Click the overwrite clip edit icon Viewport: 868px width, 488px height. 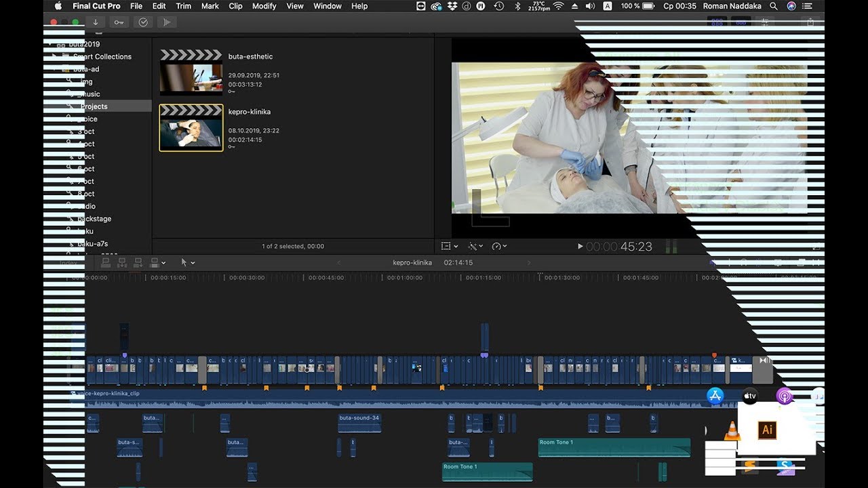point(154,262)
